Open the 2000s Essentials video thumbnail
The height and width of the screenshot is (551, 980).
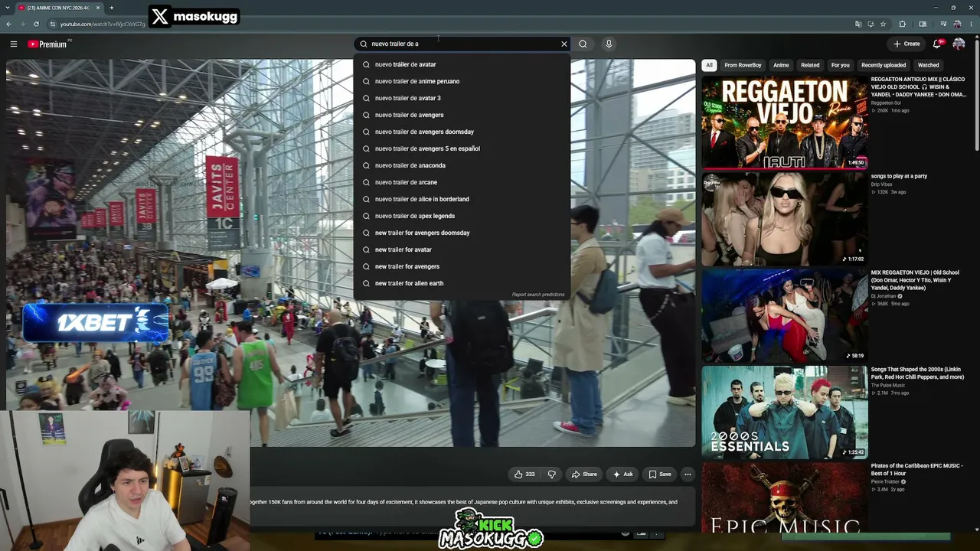tap(785, 412)
